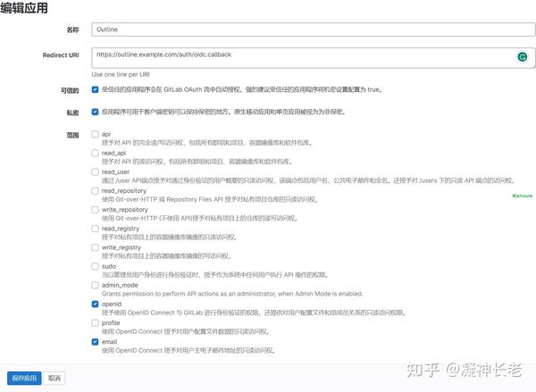Click the read_api scope label text

pos(113,153)
